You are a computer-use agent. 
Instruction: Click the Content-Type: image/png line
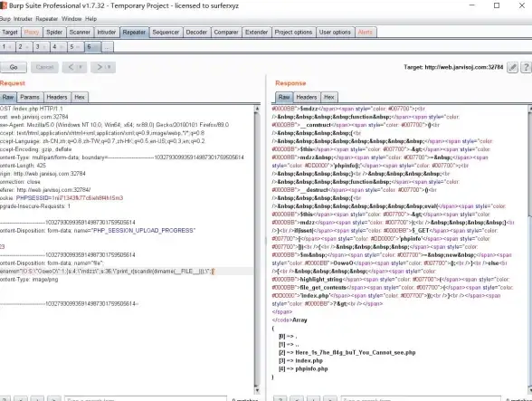tap(29, 280)
